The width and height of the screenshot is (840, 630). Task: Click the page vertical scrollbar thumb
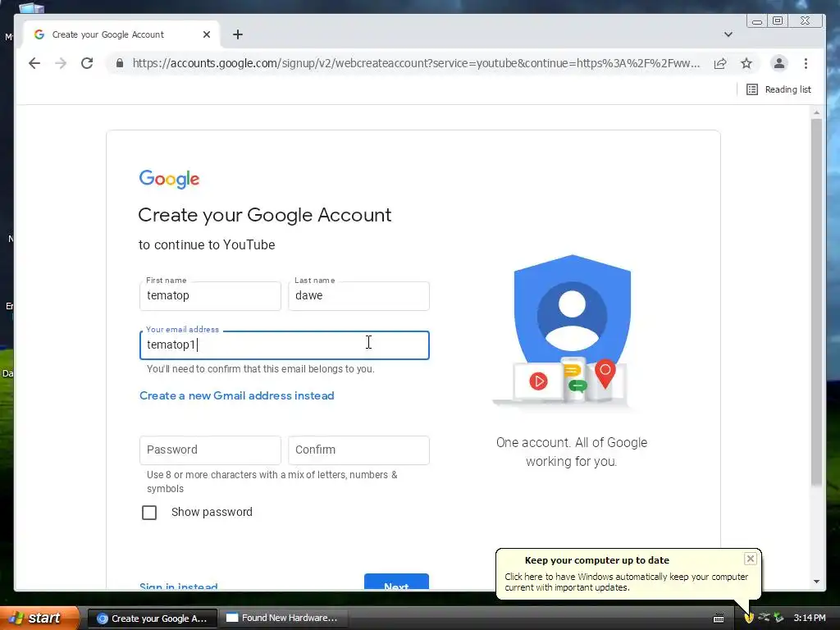[x=816, y=302]
